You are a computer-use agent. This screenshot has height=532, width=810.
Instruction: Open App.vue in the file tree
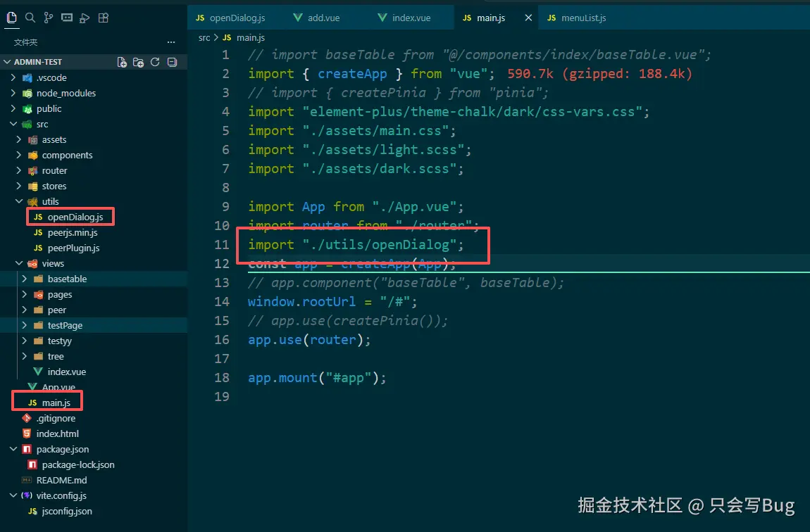tap(93, 387)
